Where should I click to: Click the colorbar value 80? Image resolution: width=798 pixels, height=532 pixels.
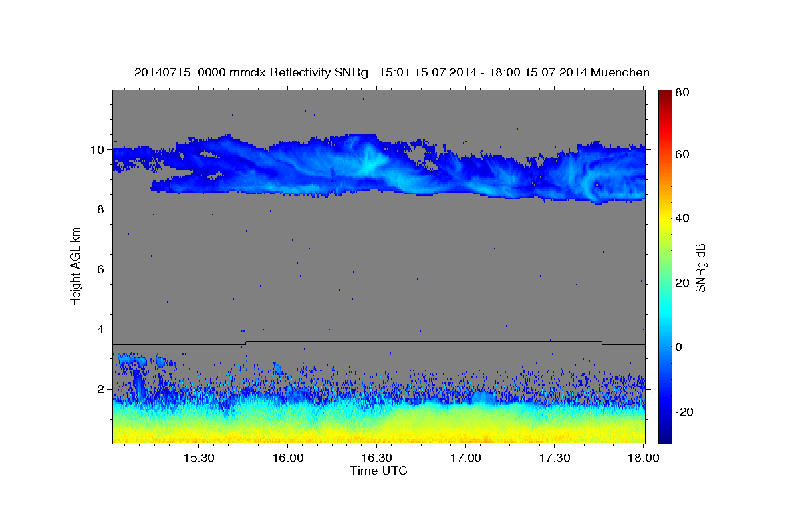tap(682, 92)
